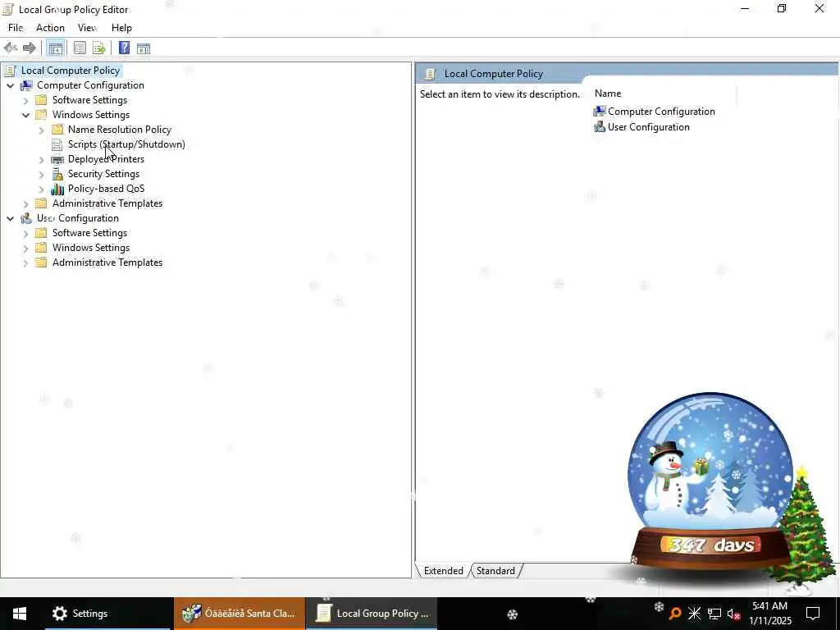Switch to the Extended tab

(x=443, y=571)
